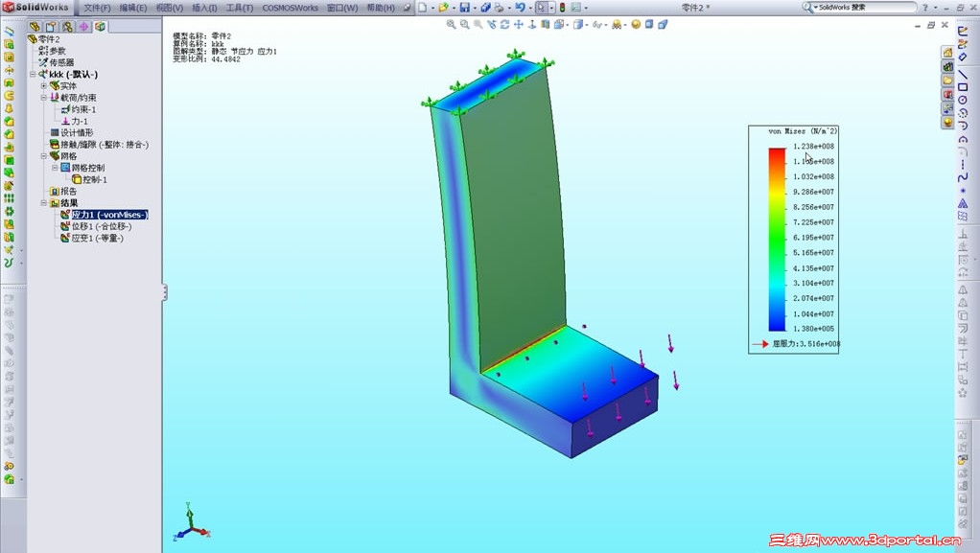Click the SolidWorks logo icon
Screen dimensions: 980x553
pos(8,8)
